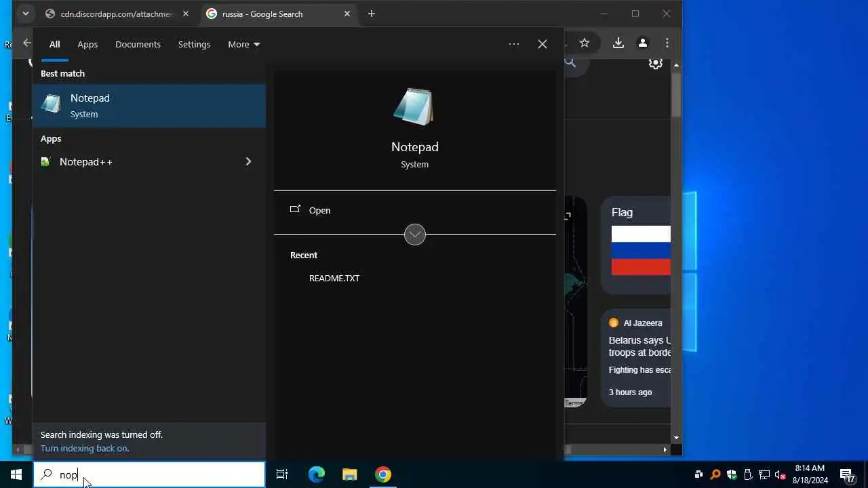The image size is (868, 488).
Task: Bookmark this page with star icon
Action: click(x=585, y=43)
